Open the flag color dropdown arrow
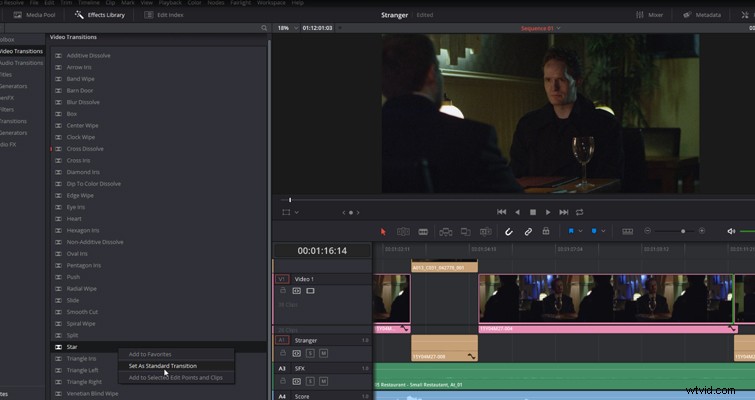Image resolution: width=755 pixels, height=400 pixels. (580, 231)
